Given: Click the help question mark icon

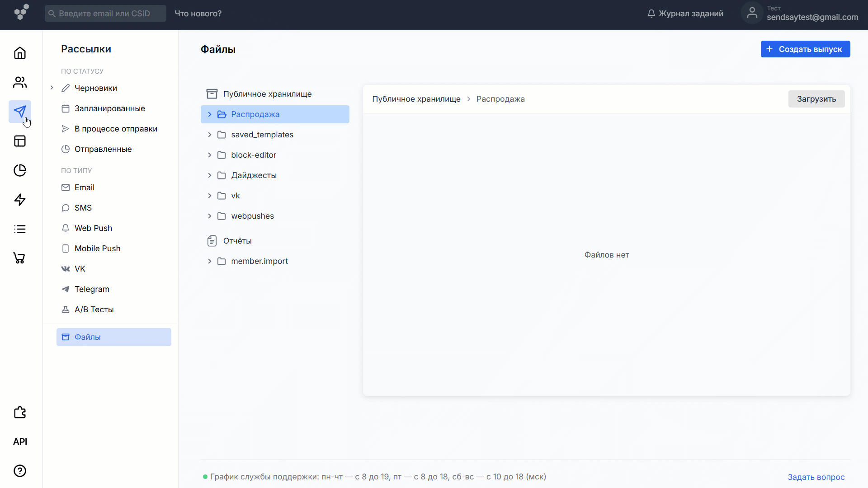Looking at the screenshot, I should [20, 471].
